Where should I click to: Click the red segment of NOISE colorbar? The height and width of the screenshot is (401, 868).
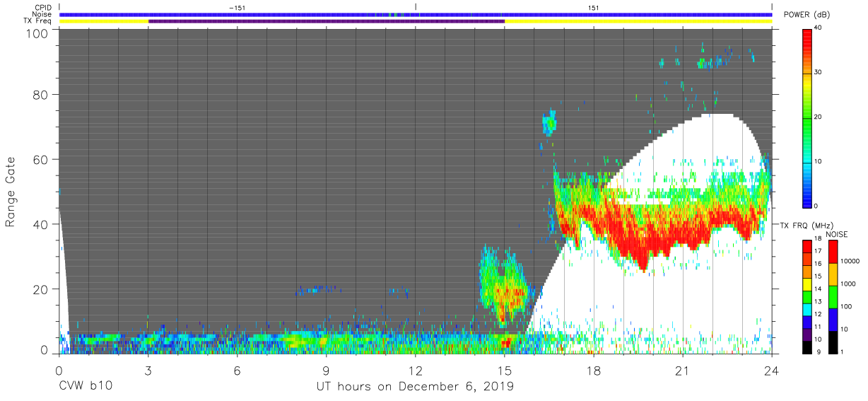pos(833,252)
